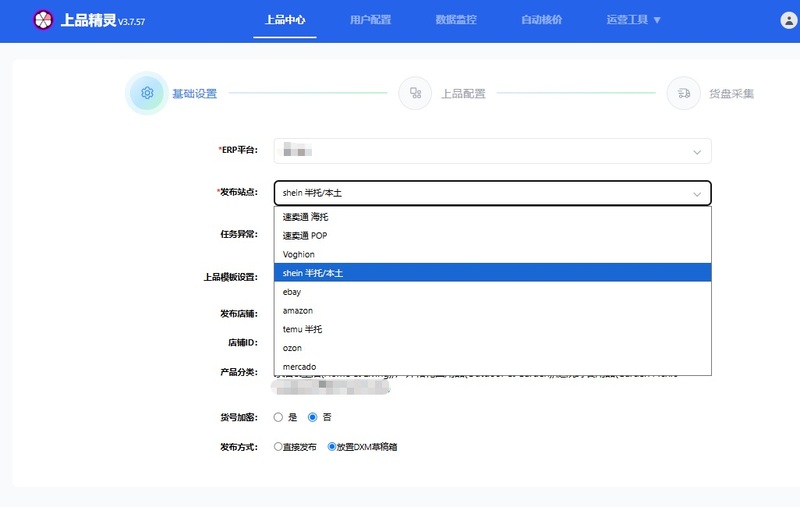Click the 基础设置 gear step icon
800x507 pixels.
pyautogui.click(x=147, y=93)
